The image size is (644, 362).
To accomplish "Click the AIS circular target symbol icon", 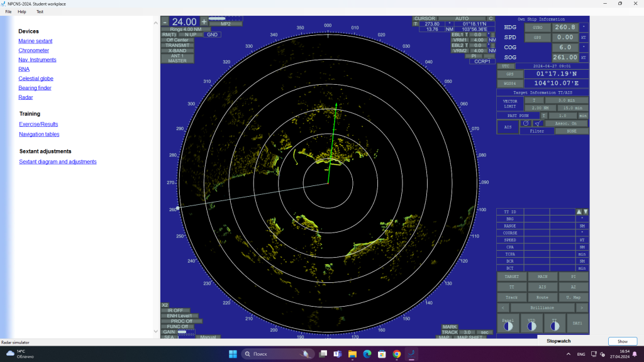I will point(525,123).
